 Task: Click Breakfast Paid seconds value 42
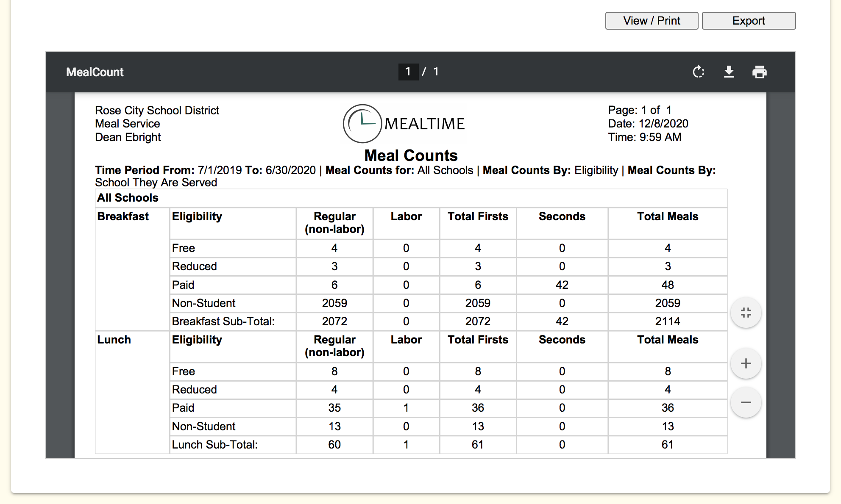point(562,285)
